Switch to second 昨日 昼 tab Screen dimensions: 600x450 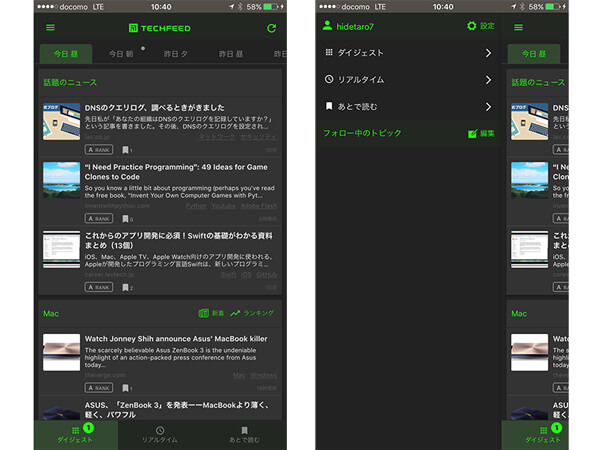[231, 54]
